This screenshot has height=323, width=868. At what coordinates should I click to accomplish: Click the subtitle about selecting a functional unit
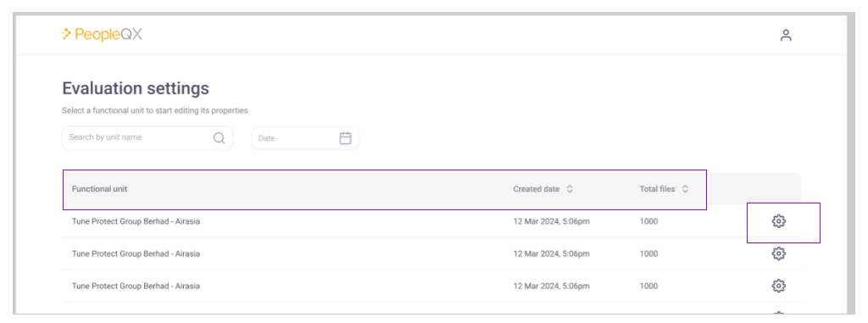[x=155, y=111]
